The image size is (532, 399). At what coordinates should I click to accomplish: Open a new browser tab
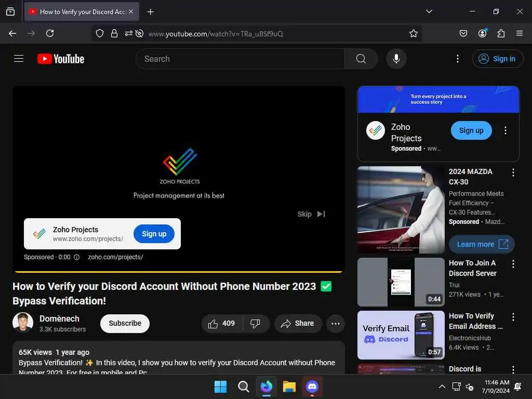tap(150, 12)
